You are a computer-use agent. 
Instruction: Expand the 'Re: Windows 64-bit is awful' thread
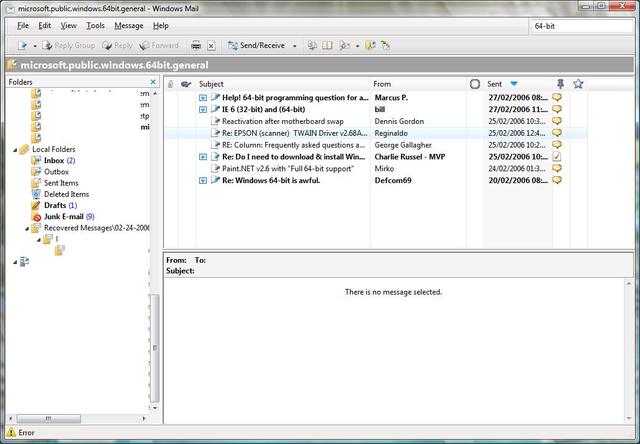point(203,180)
